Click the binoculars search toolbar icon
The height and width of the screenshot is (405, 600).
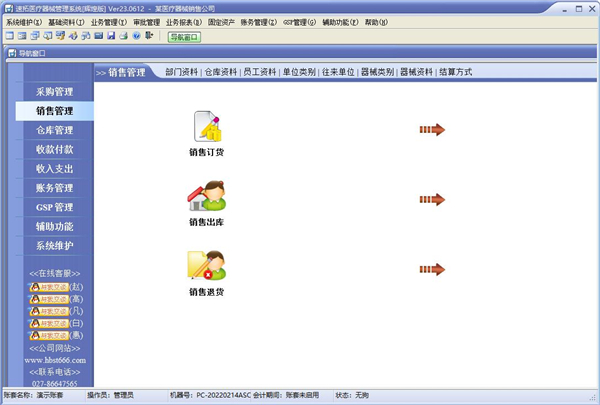[x=86, y=36]
